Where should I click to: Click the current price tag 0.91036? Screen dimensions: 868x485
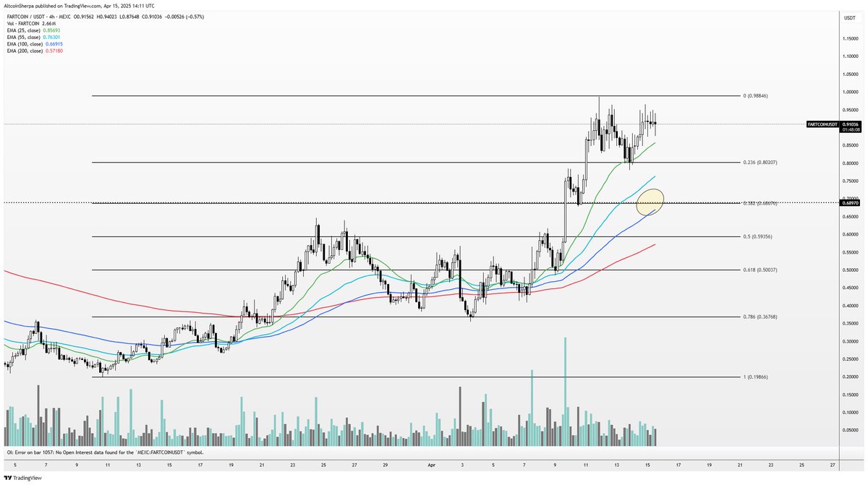(x=851, y=124)
